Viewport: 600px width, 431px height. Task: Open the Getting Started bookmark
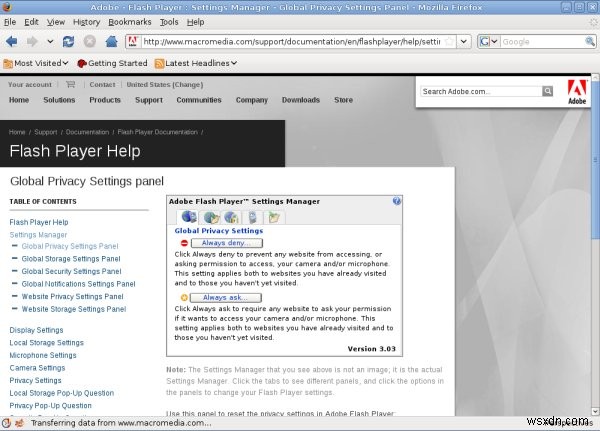pos(112,63)
